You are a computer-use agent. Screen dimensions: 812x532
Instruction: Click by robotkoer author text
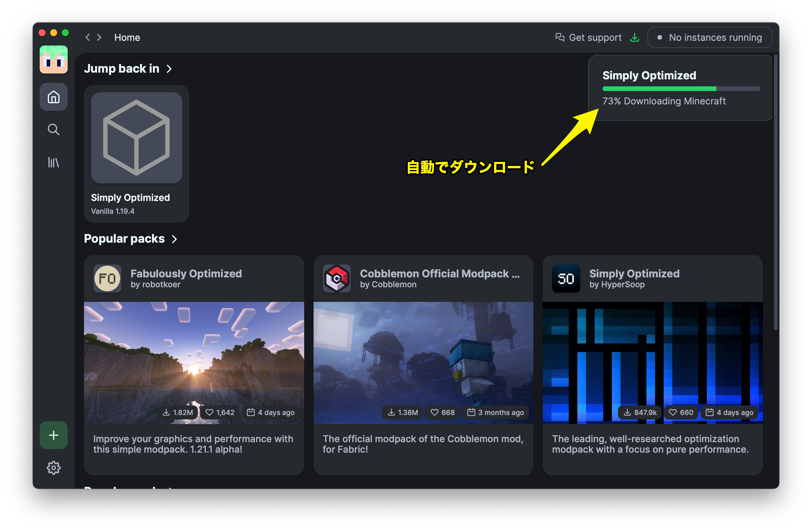(155, 284)
